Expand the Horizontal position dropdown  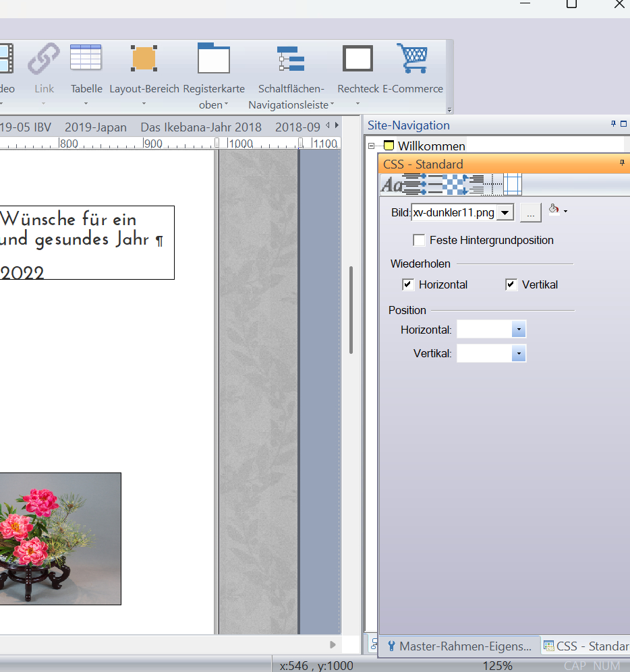click(518, 330)
